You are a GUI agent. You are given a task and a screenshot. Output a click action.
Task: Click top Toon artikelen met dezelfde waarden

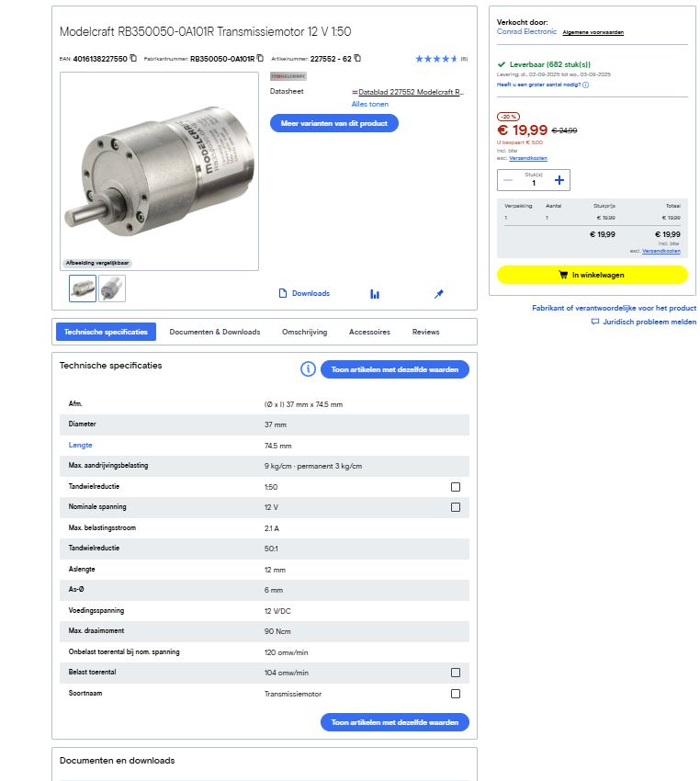click(395, 369)
